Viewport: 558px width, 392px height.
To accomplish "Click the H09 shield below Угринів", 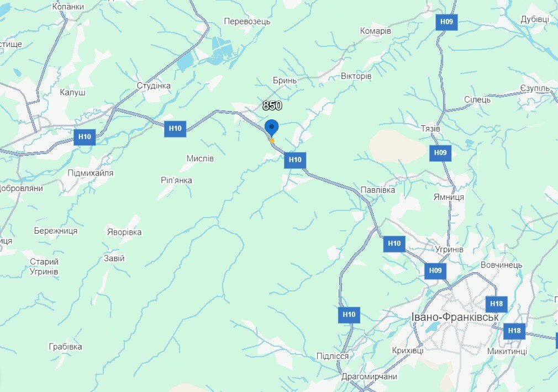I will click(435, 271).
